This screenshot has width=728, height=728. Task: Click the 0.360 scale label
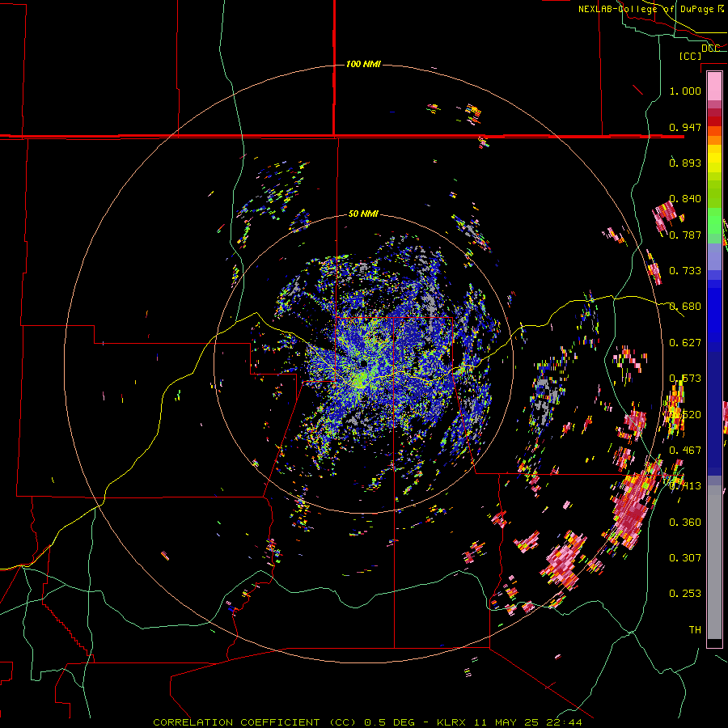coord(685,523)
